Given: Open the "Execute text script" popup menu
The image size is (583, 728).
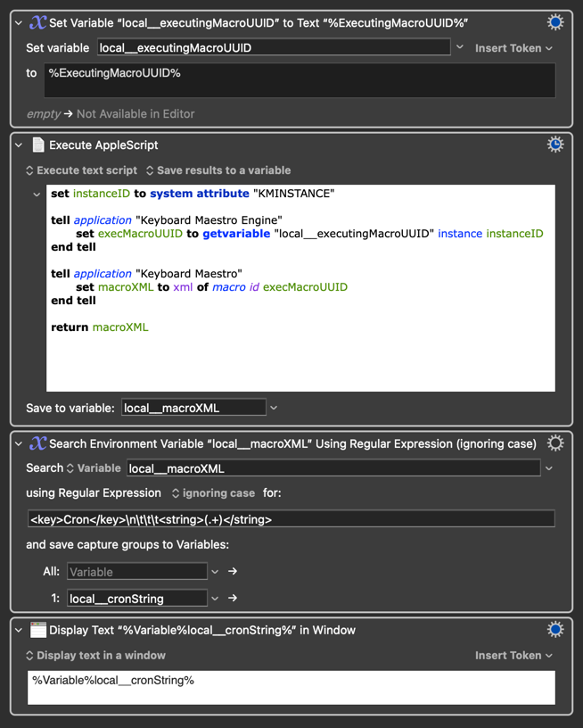Looking at the screenshot, I should point(81,170).
